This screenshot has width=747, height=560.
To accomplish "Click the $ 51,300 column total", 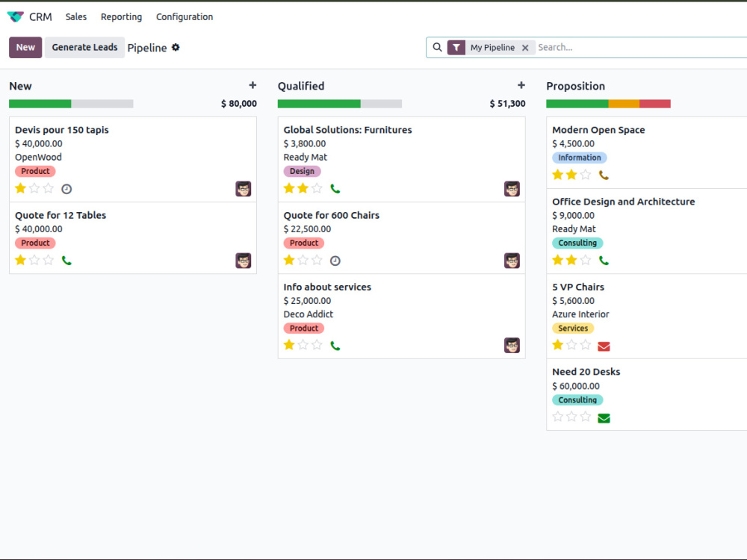I will point(507,103).
